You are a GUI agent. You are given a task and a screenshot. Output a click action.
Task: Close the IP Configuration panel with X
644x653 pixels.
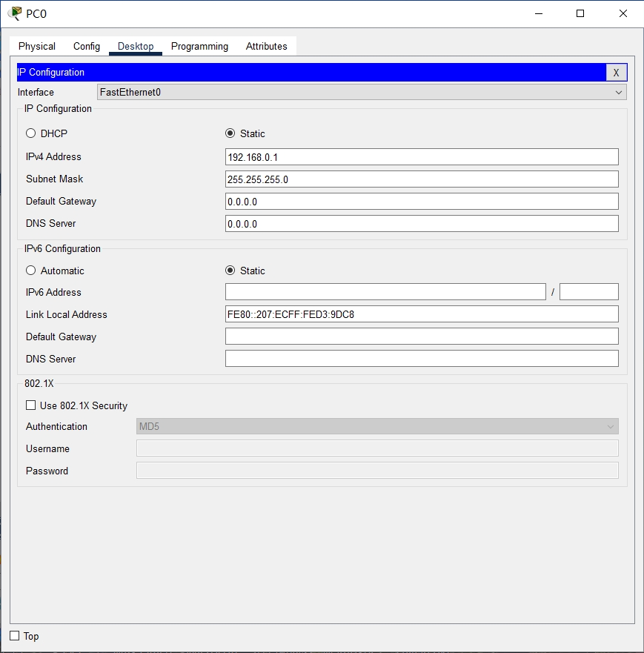click(616, 73)
